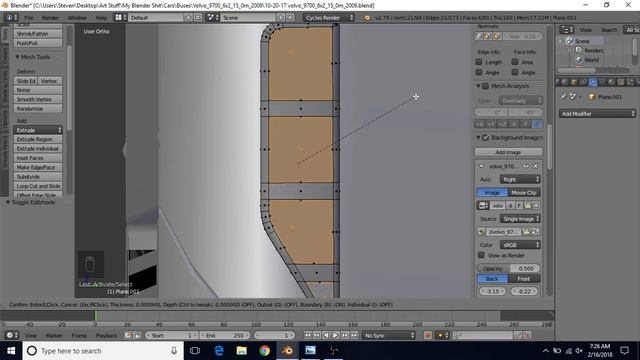
Task: Jump to the first frame of timeline
Action: (x=308, y=335)
